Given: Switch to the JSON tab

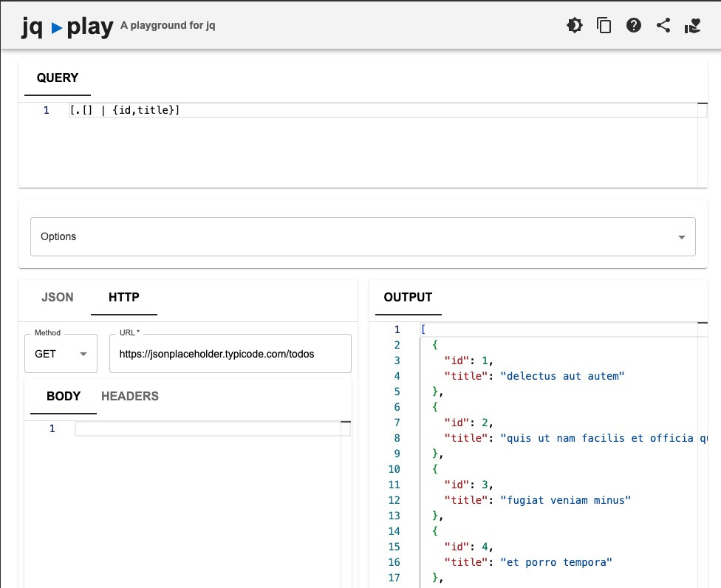Looking at the screenshot, I should (x=57, y=297).
